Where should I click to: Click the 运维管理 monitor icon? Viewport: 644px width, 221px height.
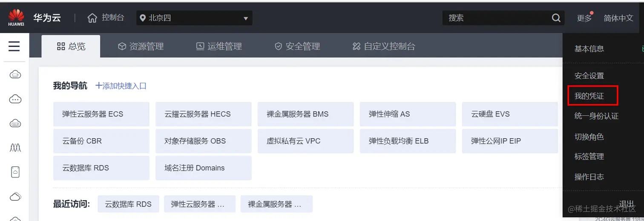(200, 47)
